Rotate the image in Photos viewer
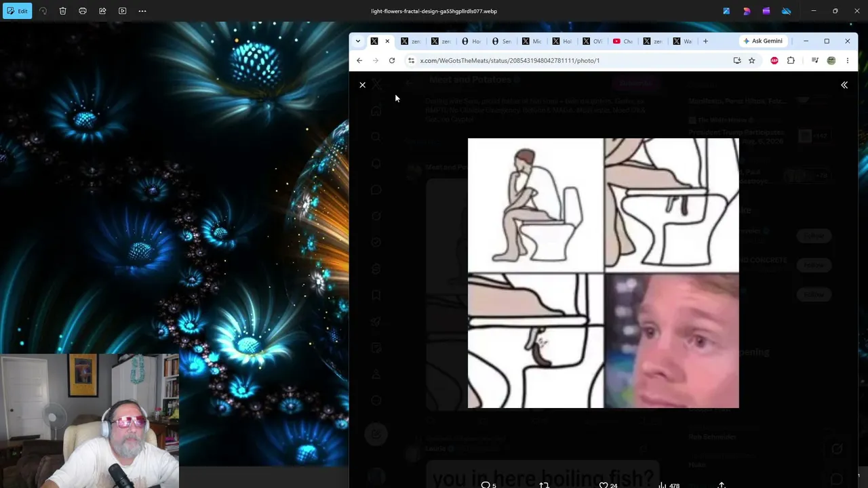The height and width of the screenshot is (488, 868). click(43, 11)
